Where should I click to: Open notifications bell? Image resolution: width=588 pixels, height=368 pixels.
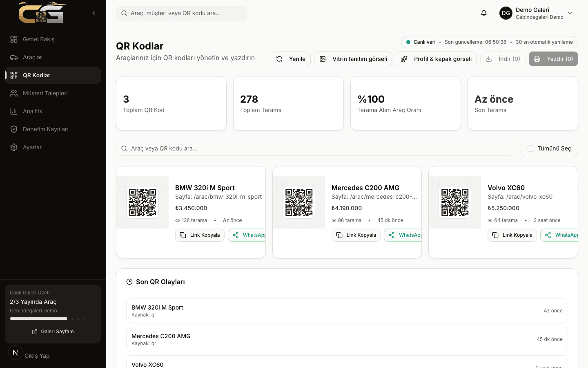click(484, 13)
